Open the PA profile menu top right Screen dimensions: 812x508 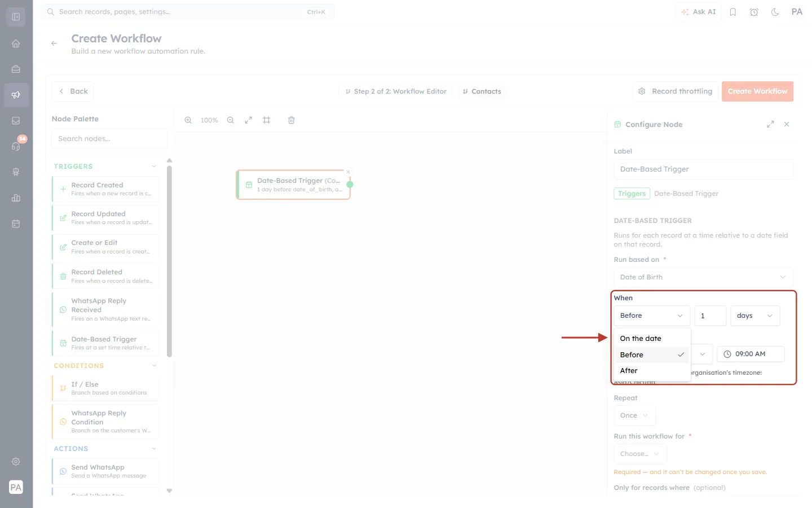(797, 12)
